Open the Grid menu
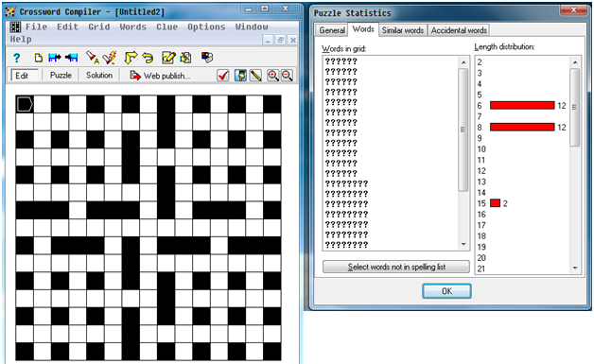 coord(99,26)
